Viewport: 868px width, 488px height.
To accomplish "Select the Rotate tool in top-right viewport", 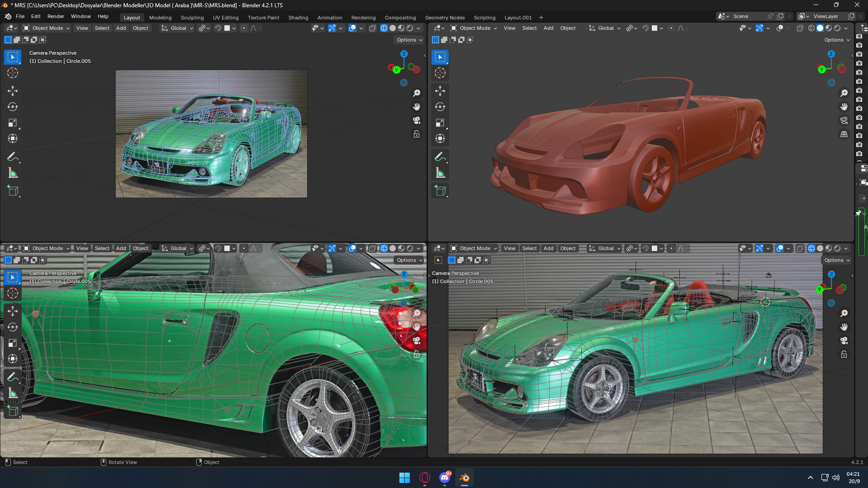I will [x=440, y=107].
